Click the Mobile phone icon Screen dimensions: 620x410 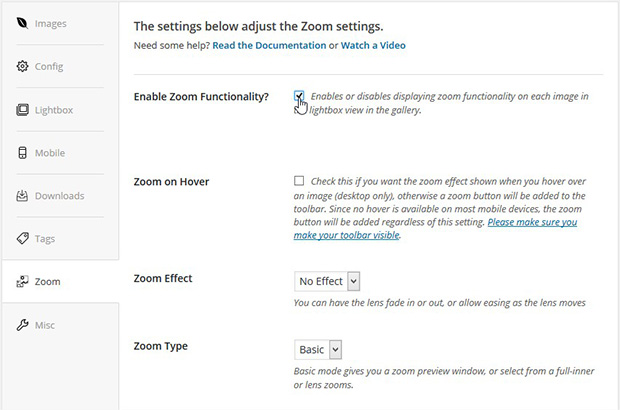tap(22, 153)
